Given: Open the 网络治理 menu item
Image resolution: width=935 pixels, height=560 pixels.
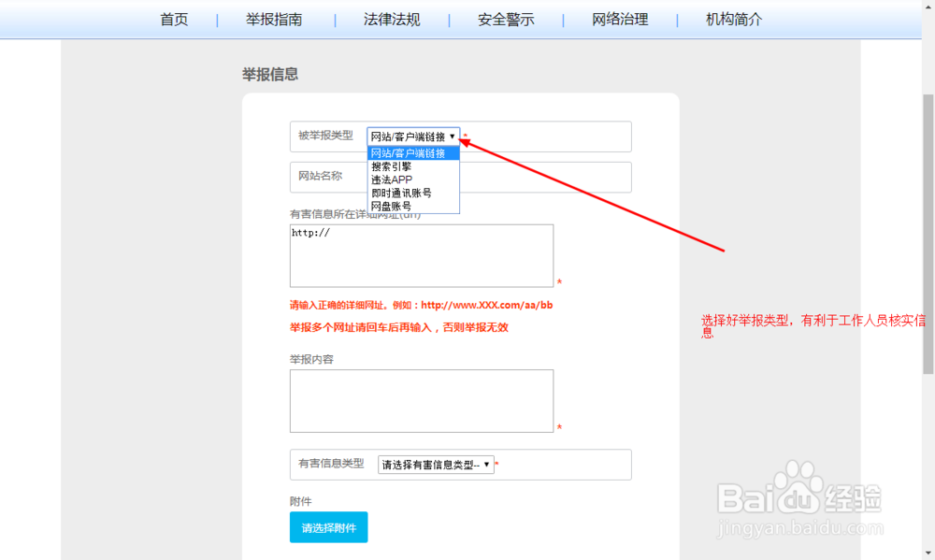Looking at the screenshot, I should tap(619, 18).
